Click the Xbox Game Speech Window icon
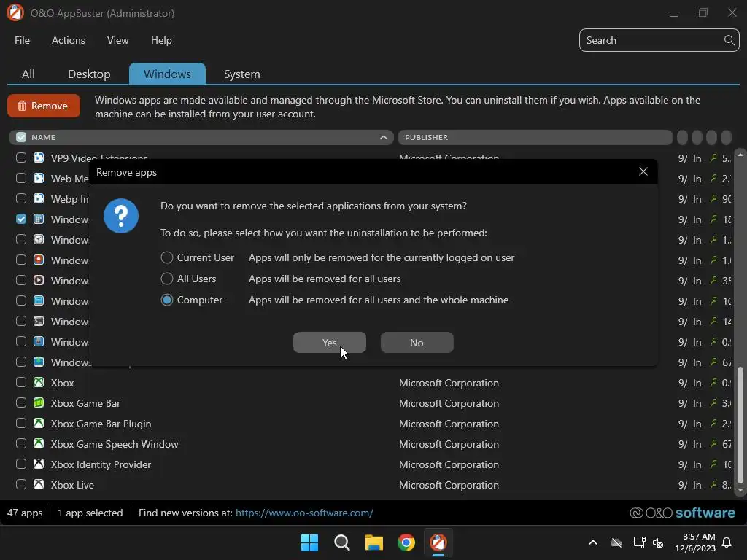This screenshot has width=747, height=560. click(39, 444)
